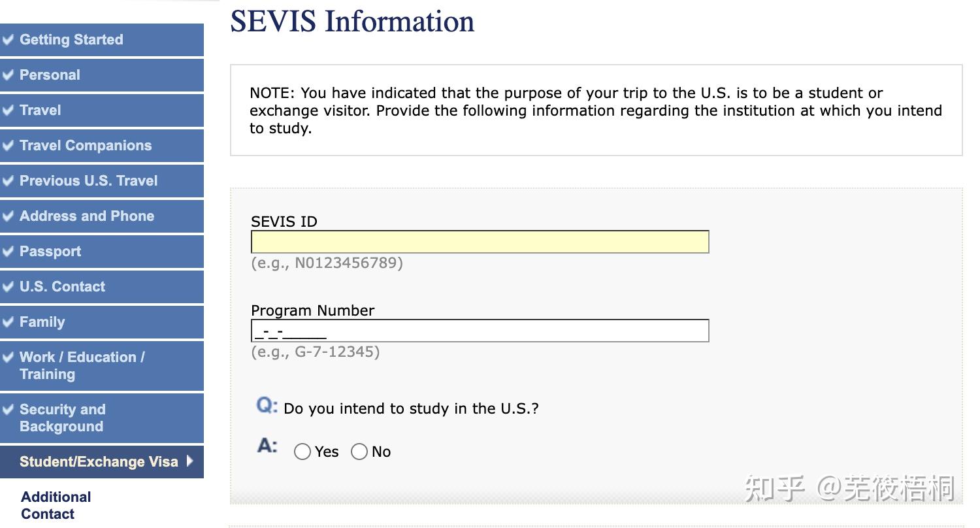Viewport: 980px width, 528px height.
Task: Click the Program Number input field
Action: coord(480,331)
